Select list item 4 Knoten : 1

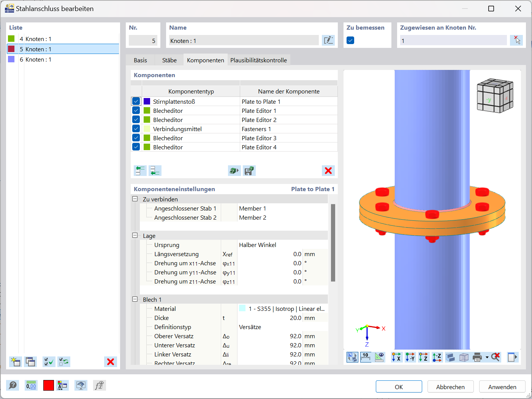click(63, 39)
